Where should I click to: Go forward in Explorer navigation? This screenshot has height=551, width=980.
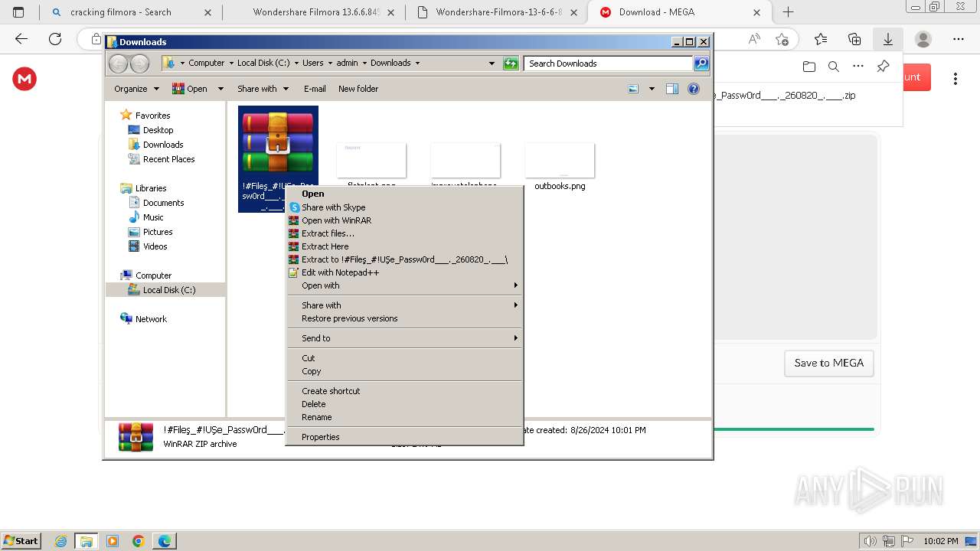point(139,64)
